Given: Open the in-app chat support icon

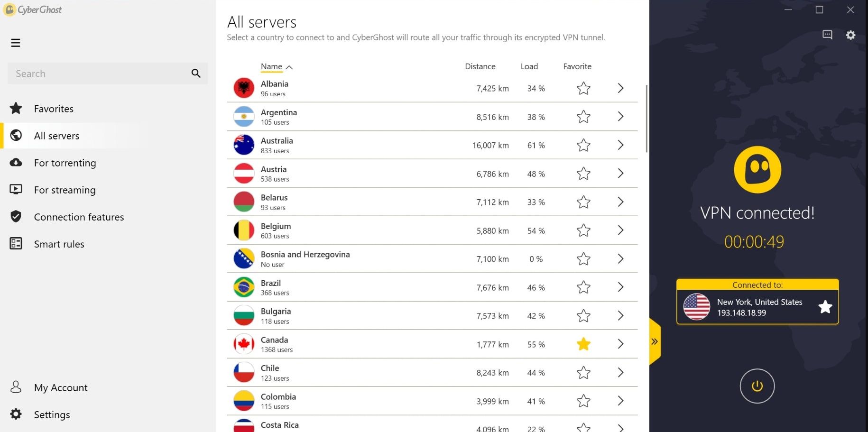Looking at the screenshot, I should (x=827, y=35).
